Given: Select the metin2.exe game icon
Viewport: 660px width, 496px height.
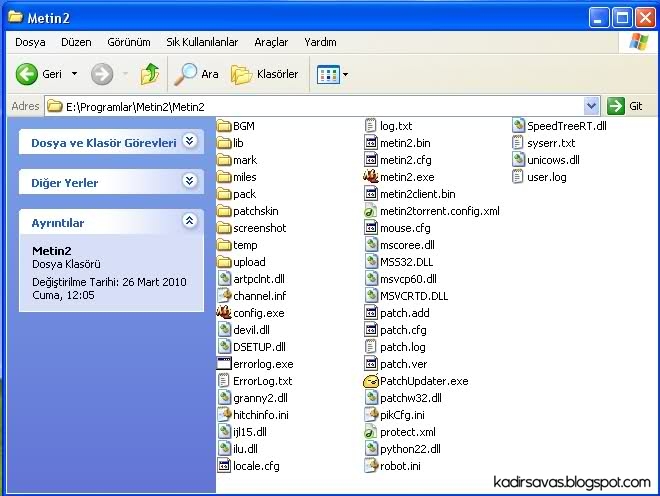Looking at the screenshot, I should pyautogui.click(x=370, y=177).
